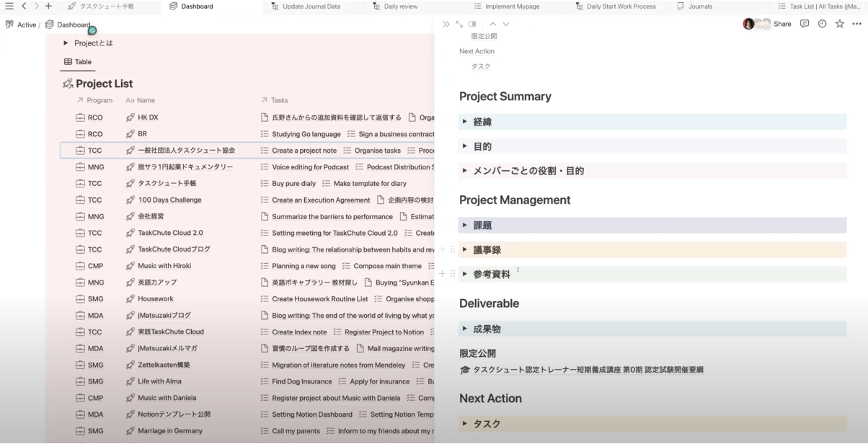Image resolution: width=868 pixels, height=444 pixels.
Task: Click the rocket icon of Housework
Action: (130, 299)
